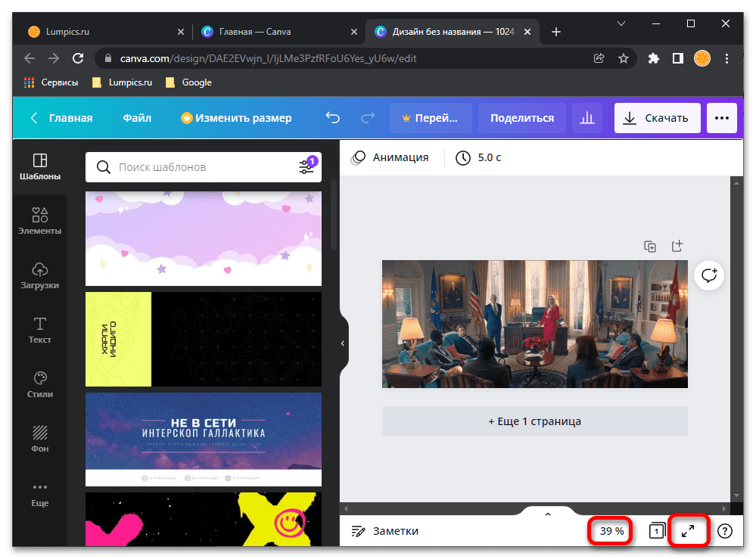The width and height of the screenshot is (756, 559).
Task: Open the 39 % zoom level dropdown
Action: [611, 531]
